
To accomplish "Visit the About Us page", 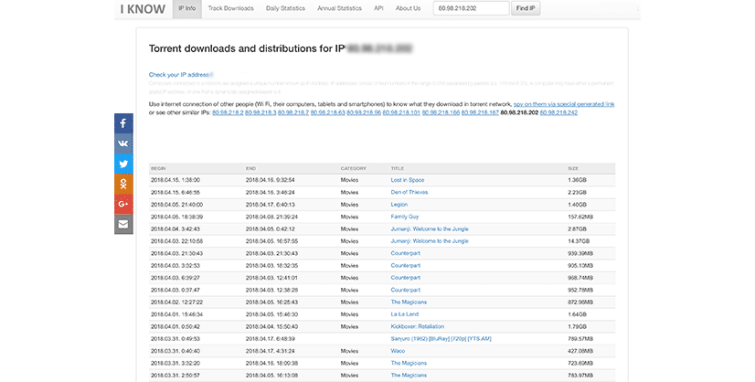I will point(408,8).
